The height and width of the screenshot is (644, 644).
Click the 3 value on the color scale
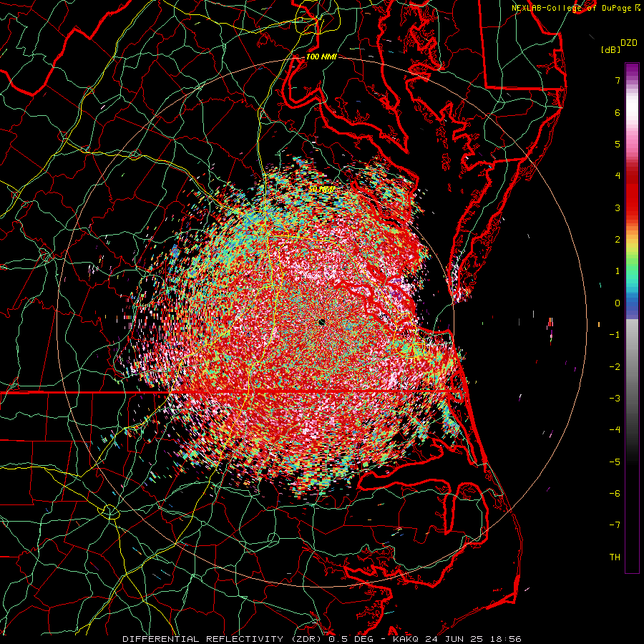point(618,208)
